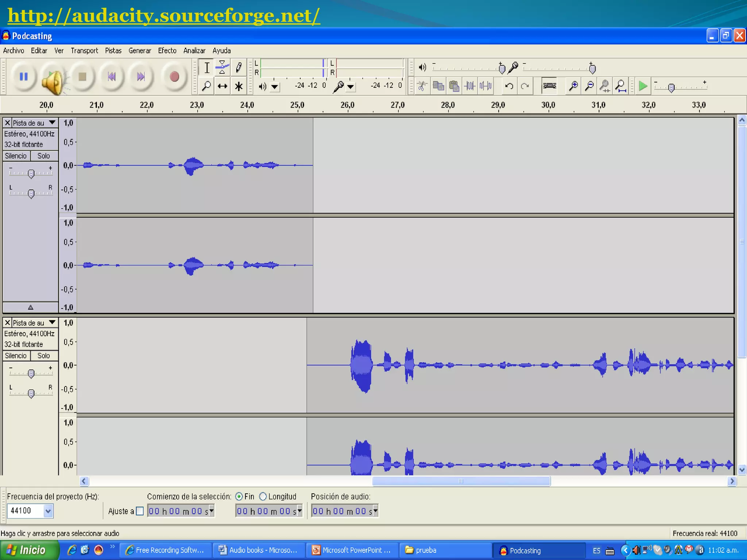The width and height of the screenshot is (747, 560).
Task: Select the Envelope tool
Action: coord(222,67)
